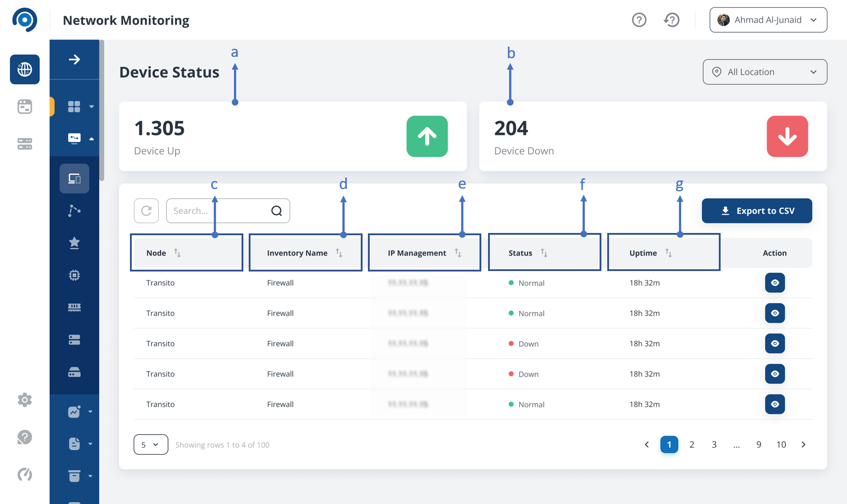Viewport: 847px width, 504px height.
Task: Open the Ahmad Al-Junaid user menu
Action: (768, 20)
